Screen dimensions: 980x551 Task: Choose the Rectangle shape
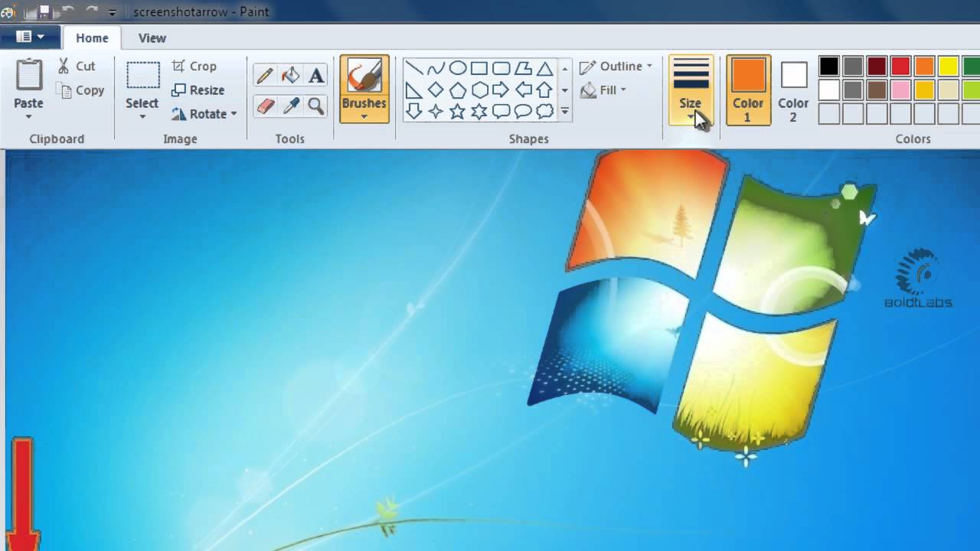[479, 68]
